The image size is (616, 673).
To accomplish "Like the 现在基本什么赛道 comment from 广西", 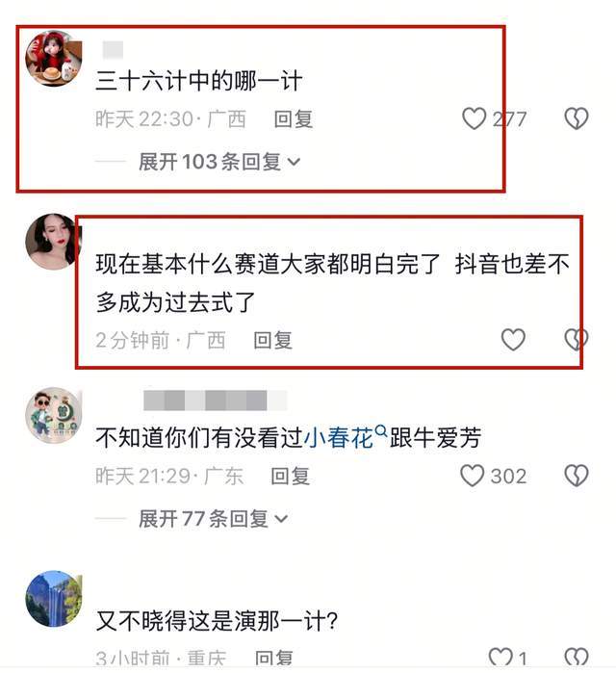I will tap(513, 340).
